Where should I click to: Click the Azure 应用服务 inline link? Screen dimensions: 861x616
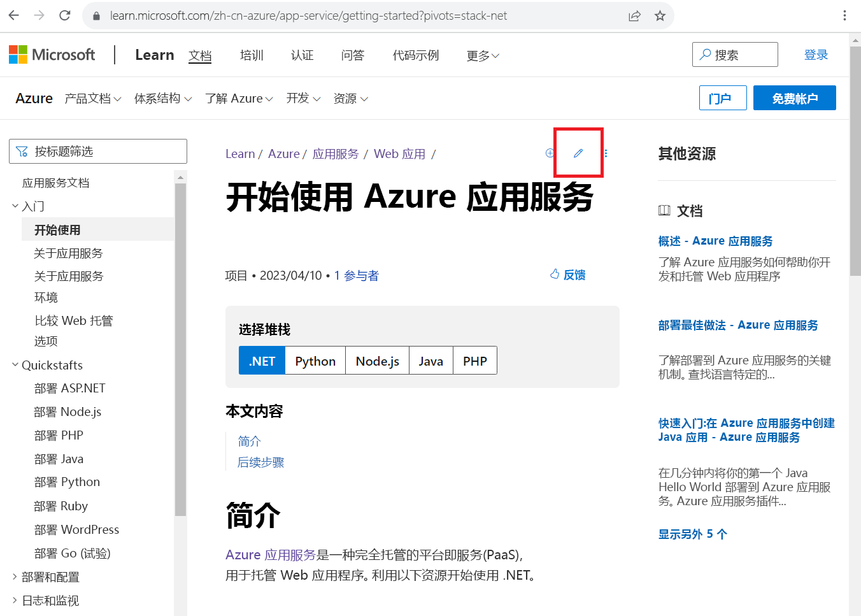tap(271, 555)
